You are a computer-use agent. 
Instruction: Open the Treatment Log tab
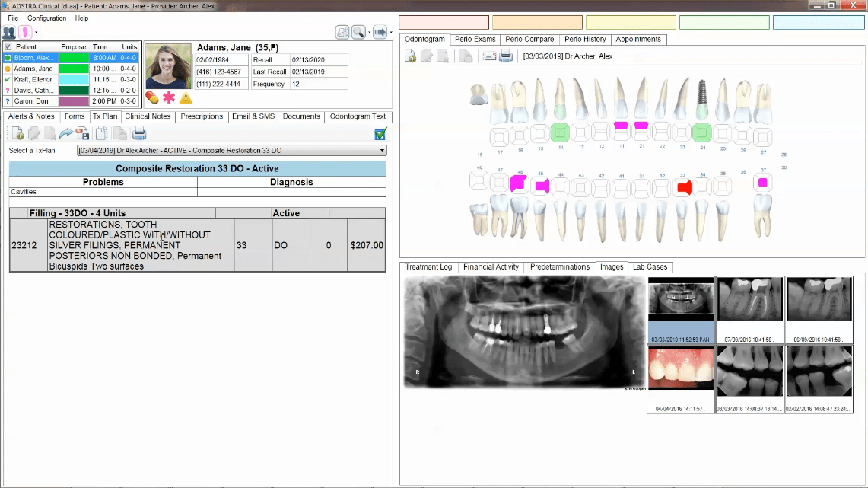click(428, 267)
